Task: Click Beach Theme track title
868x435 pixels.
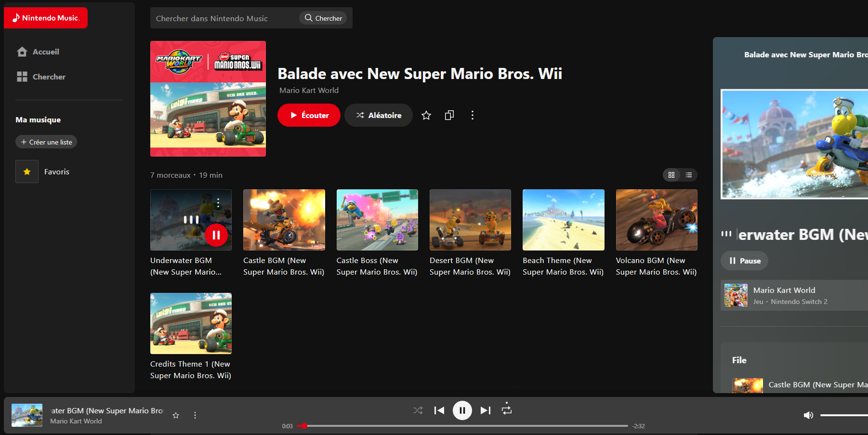Action: coord(563,266)
